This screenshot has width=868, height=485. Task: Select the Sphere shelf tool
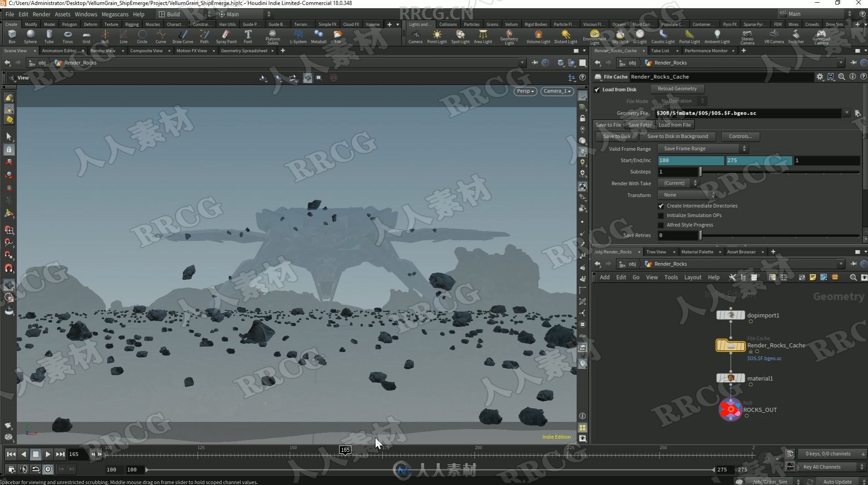click(30, 36)
